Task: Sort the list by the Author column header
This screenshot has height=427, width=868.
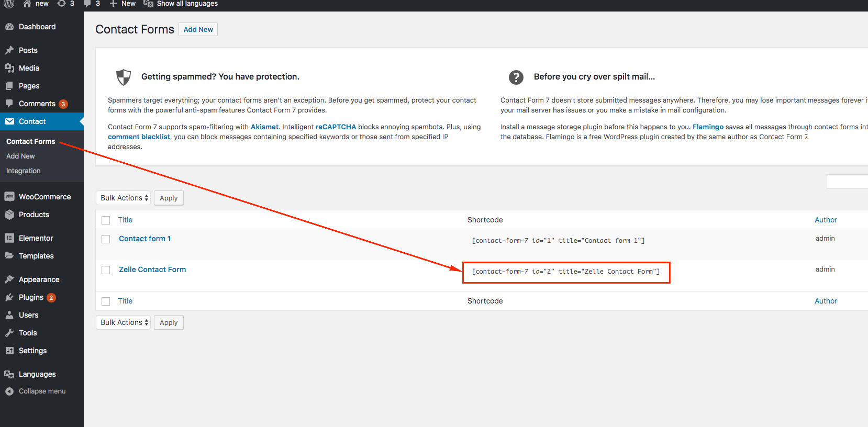Action: (826, 220)
